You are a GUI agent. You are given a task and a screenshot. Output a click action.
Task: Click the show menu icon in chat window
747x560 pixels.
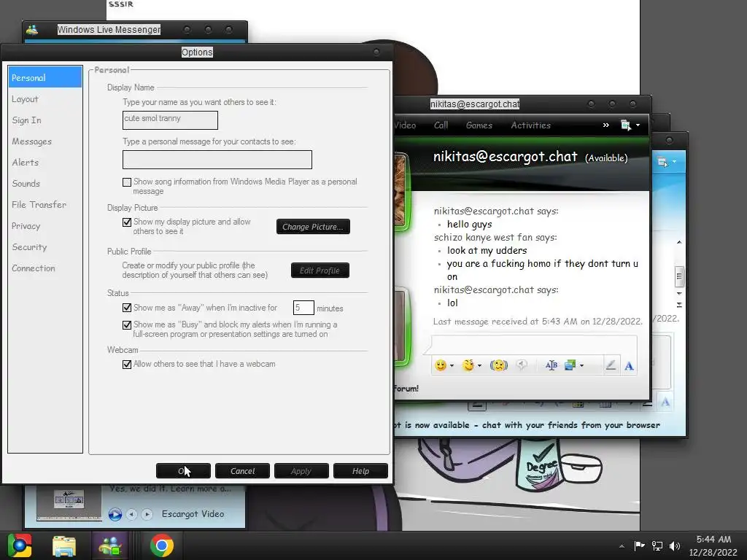pyautogui.click(x=626, y=125)
